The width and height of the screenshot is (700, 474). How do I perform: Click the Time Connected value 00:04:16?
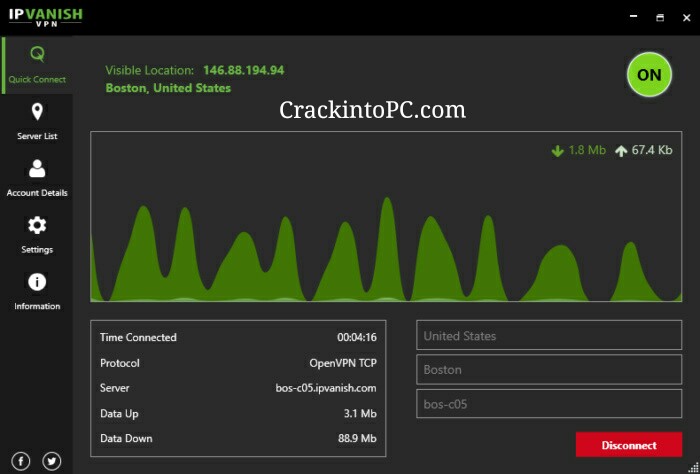357,337
